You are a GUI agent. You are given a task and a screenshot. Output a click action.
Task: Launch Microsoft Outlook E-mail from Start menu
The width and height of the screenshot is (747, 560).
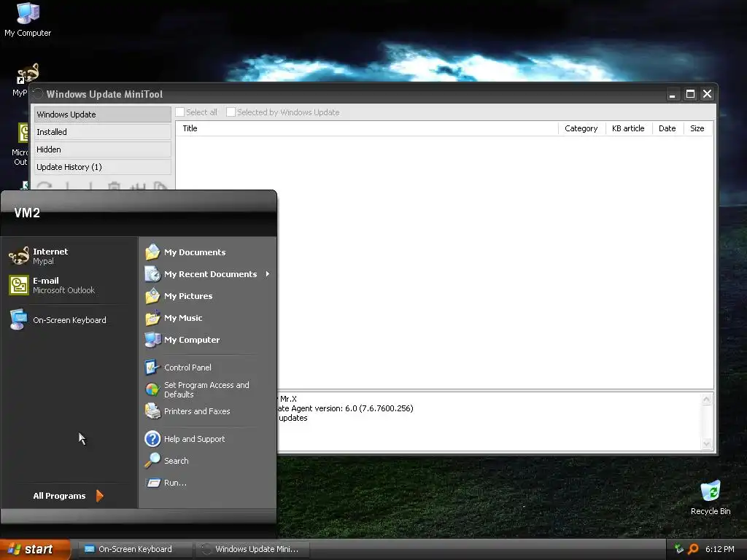click(69, 285)
